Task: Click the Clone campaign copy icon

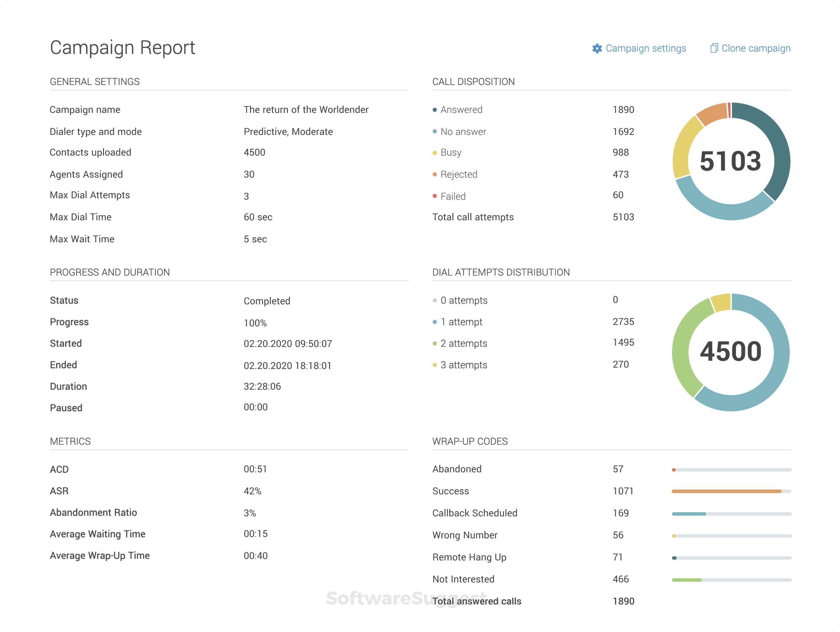Action: [x=714, y=48]
